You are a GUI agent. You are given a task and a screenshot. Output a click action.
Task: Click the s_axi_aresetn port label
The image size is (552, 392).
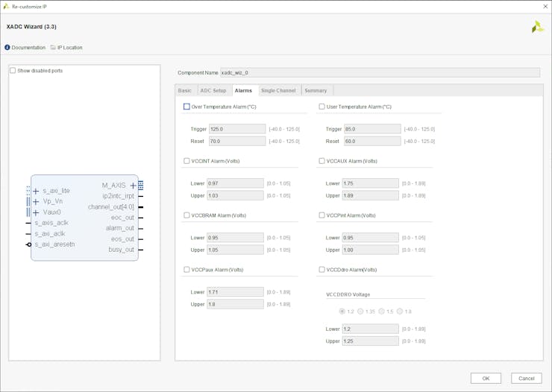54,244
